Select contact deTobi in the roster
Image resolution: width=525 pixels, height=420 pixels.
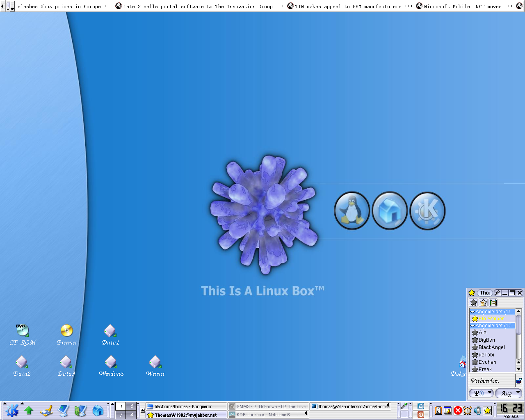[492, 355]
